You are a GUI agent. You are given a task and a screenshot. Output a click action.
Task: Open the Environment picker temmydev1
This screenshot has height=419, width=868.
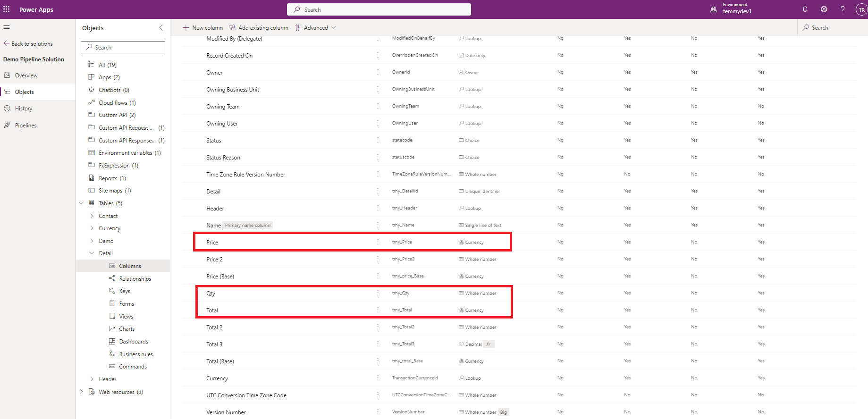point(732,9)
